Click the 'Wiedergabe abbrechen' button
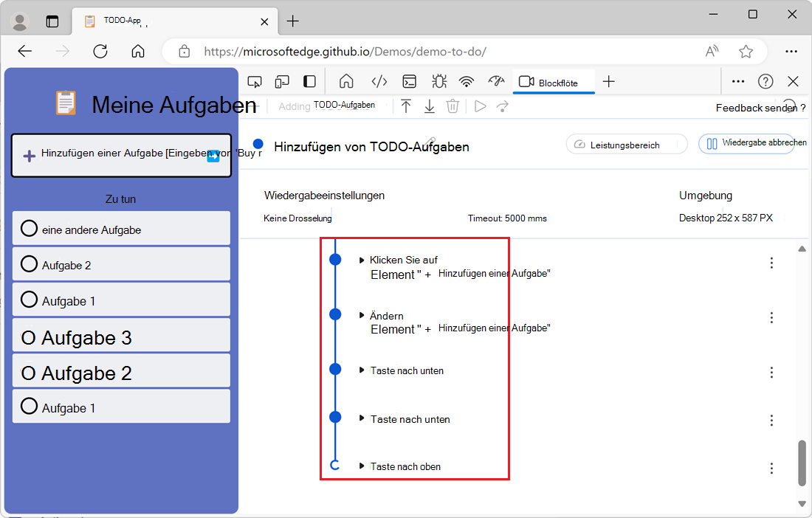The height and width of the screenshot is (518, 812). point(754,144)
